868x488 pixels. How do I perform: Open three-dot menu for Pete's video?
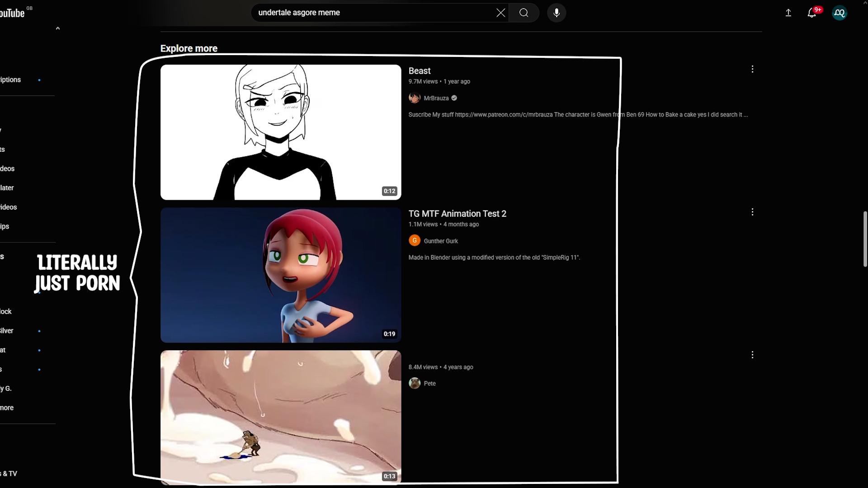[752, 355]
